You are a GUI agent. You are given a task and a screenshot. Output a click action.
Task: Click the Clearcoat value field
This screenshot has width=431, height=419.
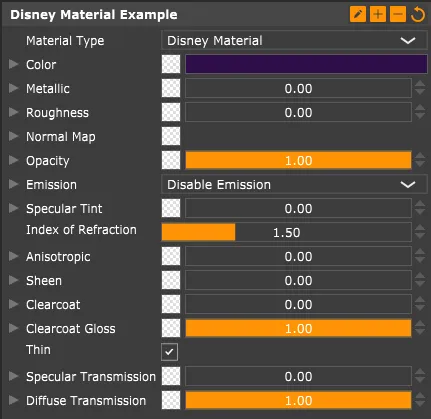coord(298,304)
